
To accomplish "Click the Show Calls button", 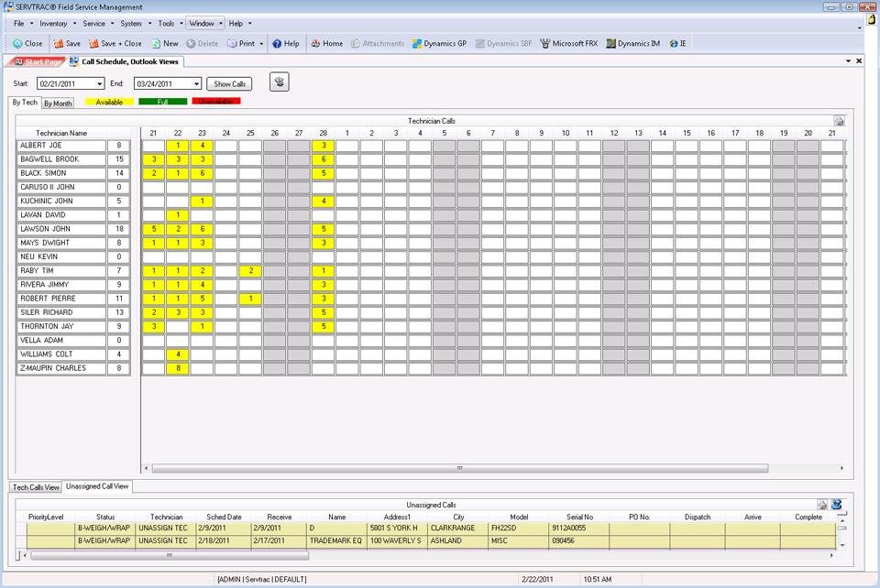I will pyautogui.click(x=229, y=84).
